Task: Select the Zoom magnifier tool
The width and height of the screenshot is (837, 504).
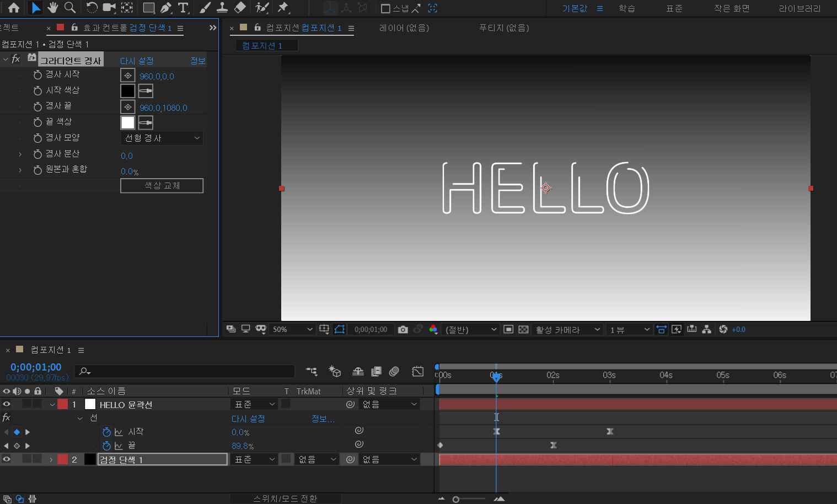Action: (x=70, y=8)
